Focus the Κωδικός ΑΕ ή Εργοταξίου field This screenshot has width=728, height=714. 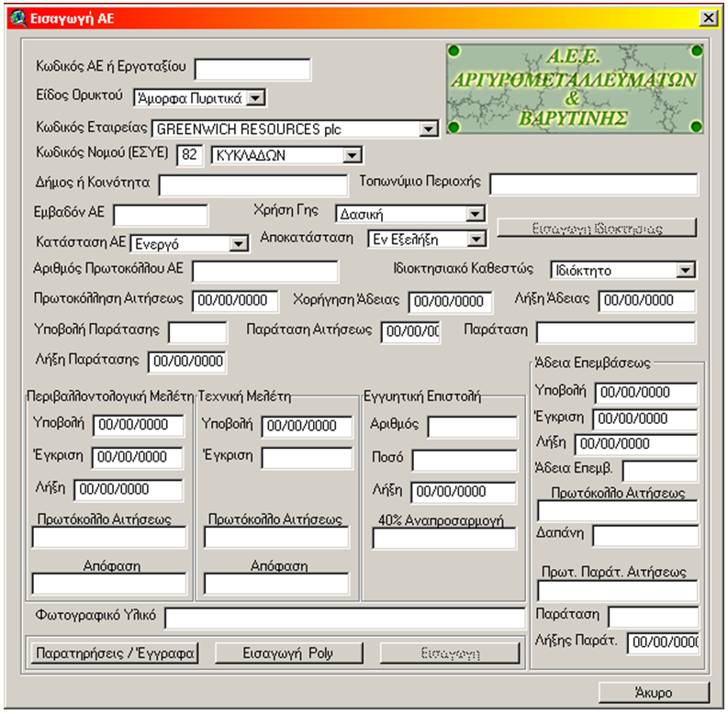(x=252, y=69)
